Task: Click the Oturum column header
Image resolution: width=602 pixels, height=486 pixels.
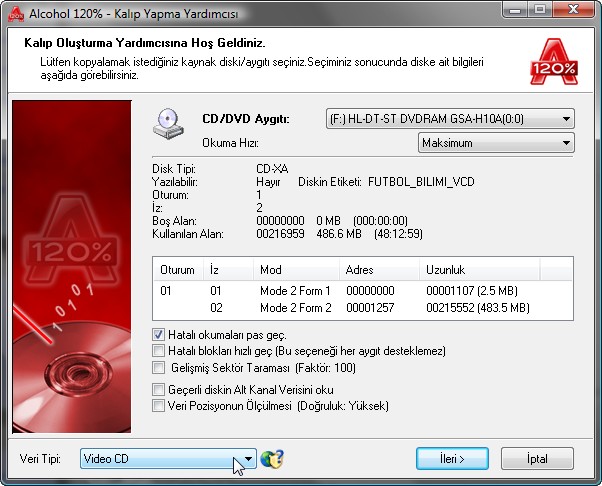Action: 178,269
